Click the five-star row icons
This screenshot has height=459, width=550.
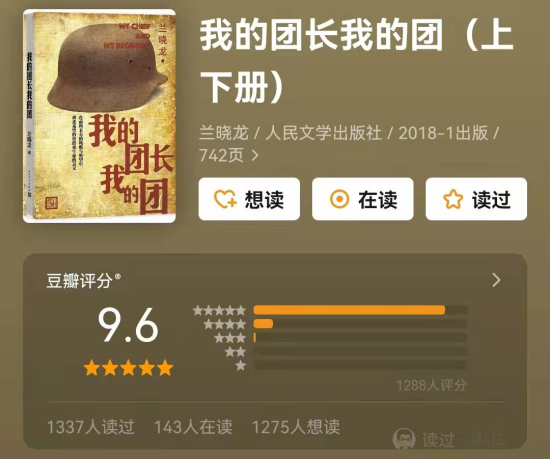tap(219, 310)
